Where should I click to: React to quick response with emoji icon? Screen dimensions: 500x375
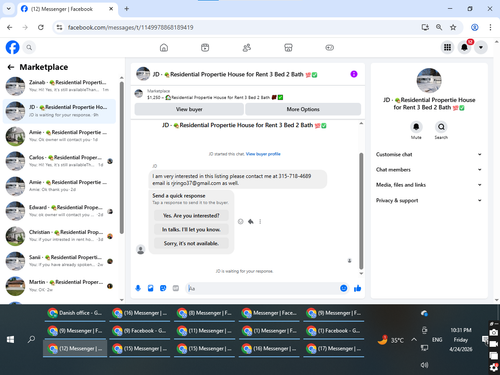(241, 222)
